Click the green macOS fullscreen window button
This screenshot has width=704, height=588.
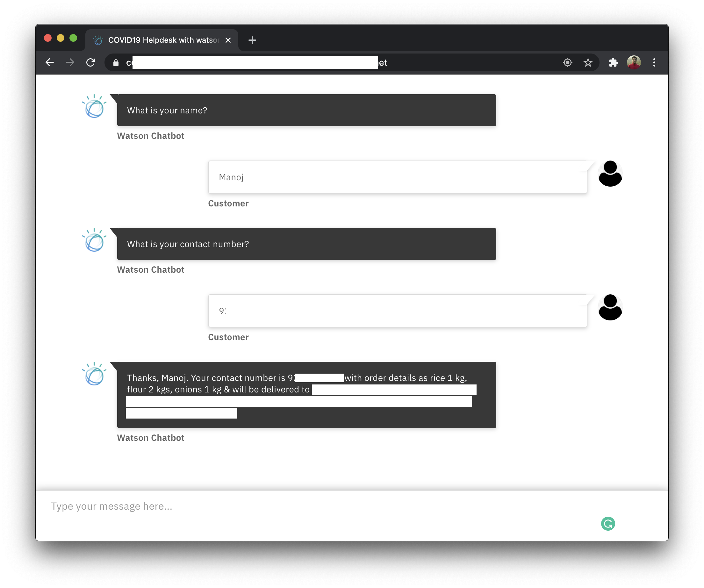pyautogui.click(x=73, y=38)
